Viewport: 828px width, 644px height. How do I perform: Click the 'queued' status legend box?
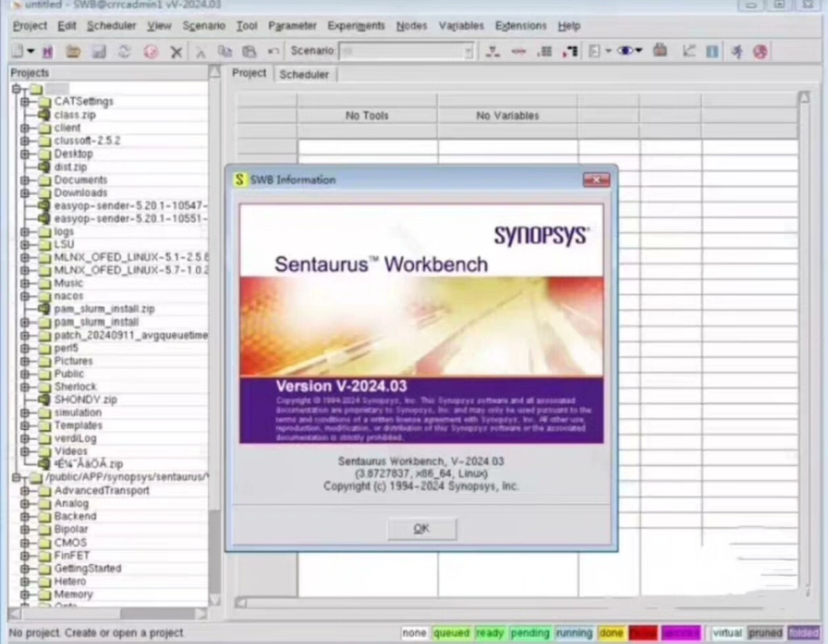tap(452, 633)
